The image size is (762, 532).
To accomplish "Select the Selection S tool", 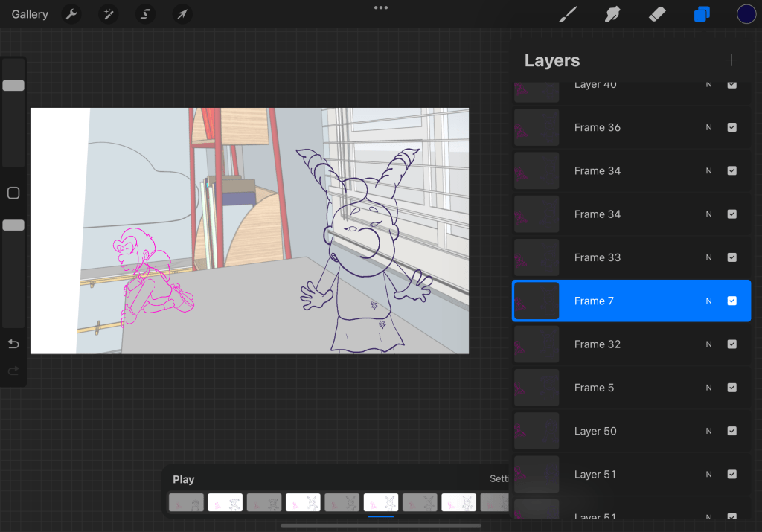I will 145,14.
